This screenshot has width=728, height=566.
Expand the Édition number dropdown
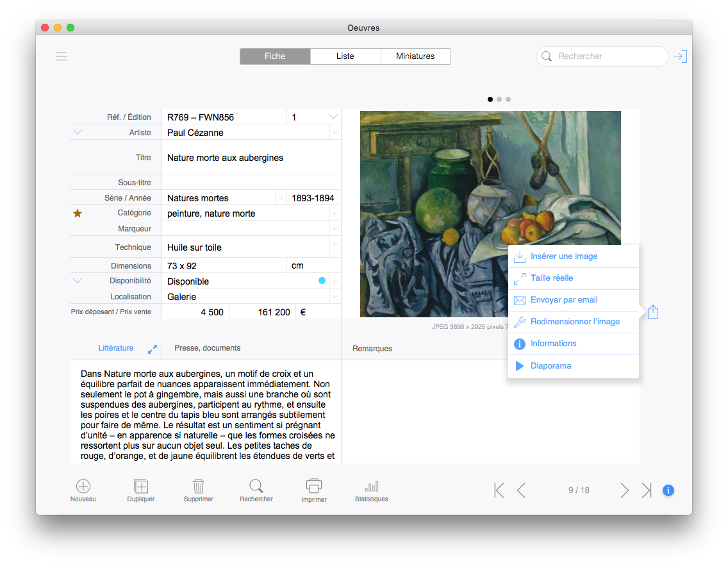pyautogui.click(x=333, y=117)
